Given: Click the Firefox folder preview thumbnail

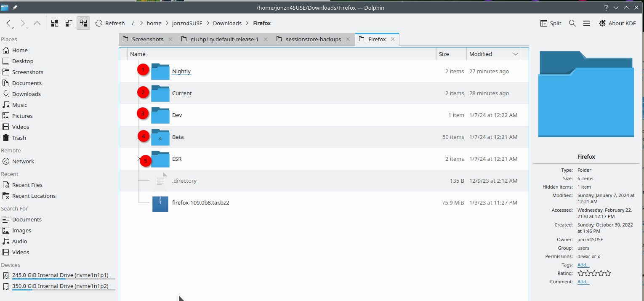Looking at the screenshot, I should coord(586,94).
